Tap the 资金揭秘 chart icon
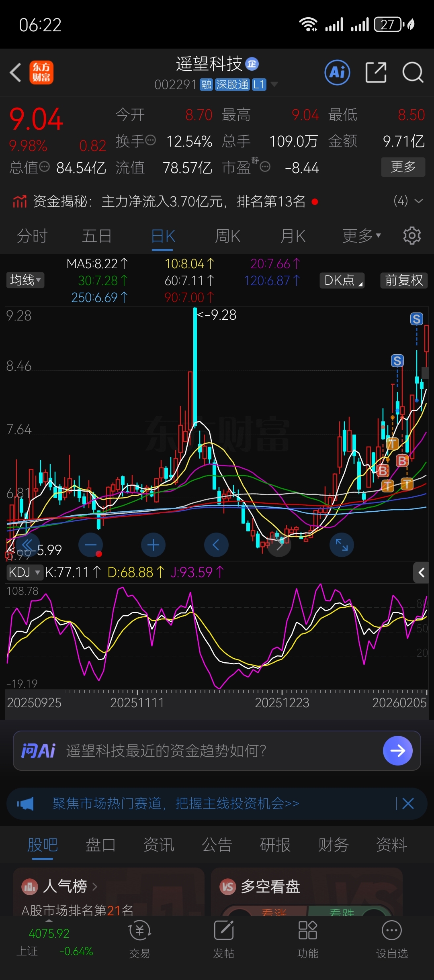The width and height of the screenshot is (434, 980). (x=19, y=201)
